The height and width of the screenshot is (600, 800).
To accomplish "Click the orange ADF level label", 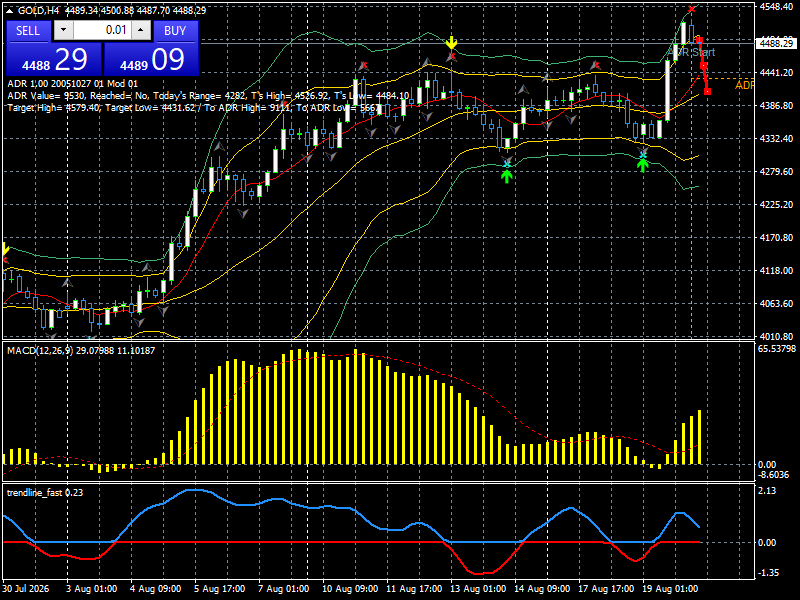I will [744, 85].
